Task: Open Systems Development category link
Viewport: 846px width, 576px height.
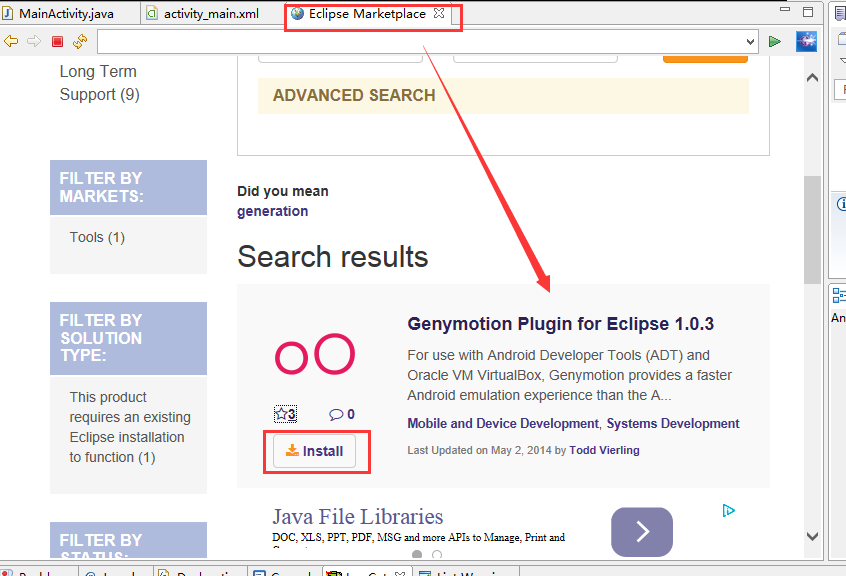Action: pyautogui.click(x=673, y=423)
